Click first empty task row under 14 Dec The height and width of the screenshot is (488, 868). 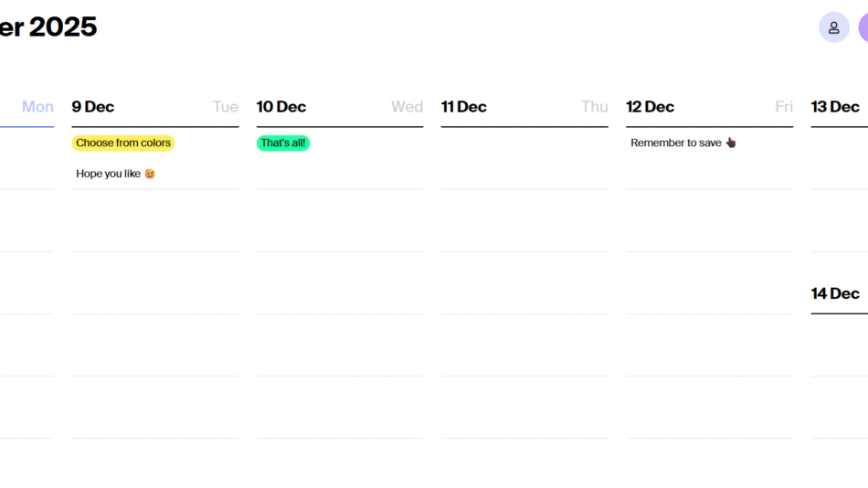tap(839, 329)
